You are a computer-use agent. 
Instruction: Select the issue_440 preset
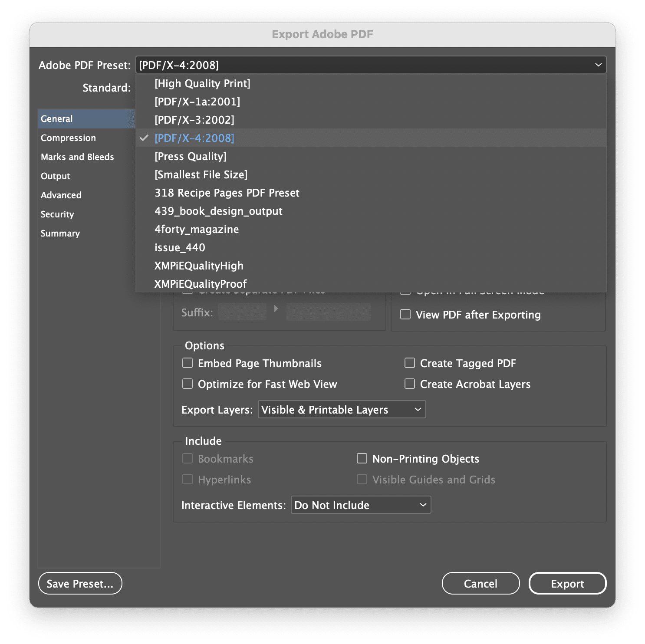[371, 247]
